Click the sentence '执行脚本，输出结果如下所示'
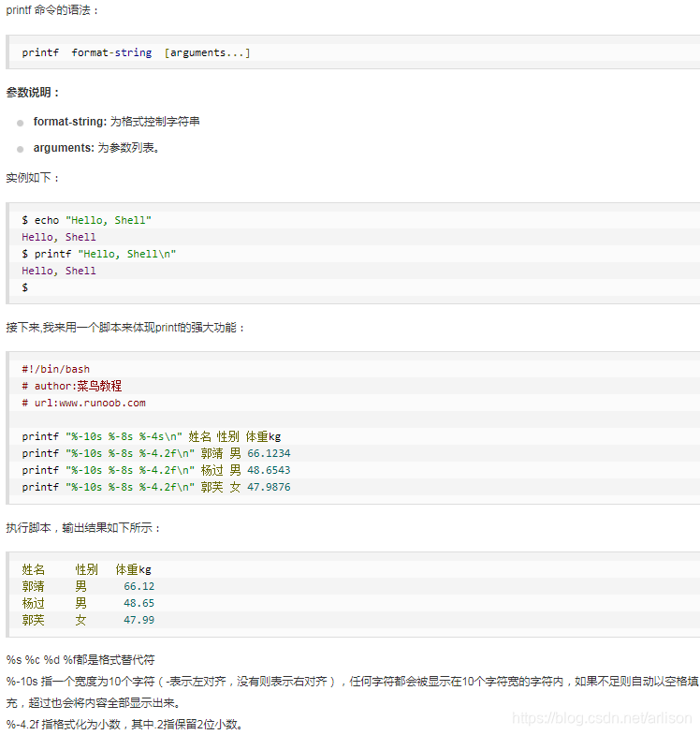The width and height of the screenshot is (700, 735). point(83,528)
